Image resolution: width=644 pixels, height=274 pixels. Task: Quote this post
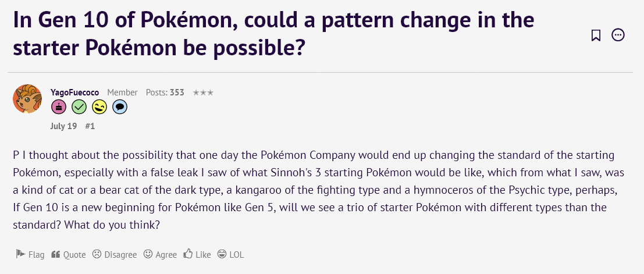[x=68, y=254]
